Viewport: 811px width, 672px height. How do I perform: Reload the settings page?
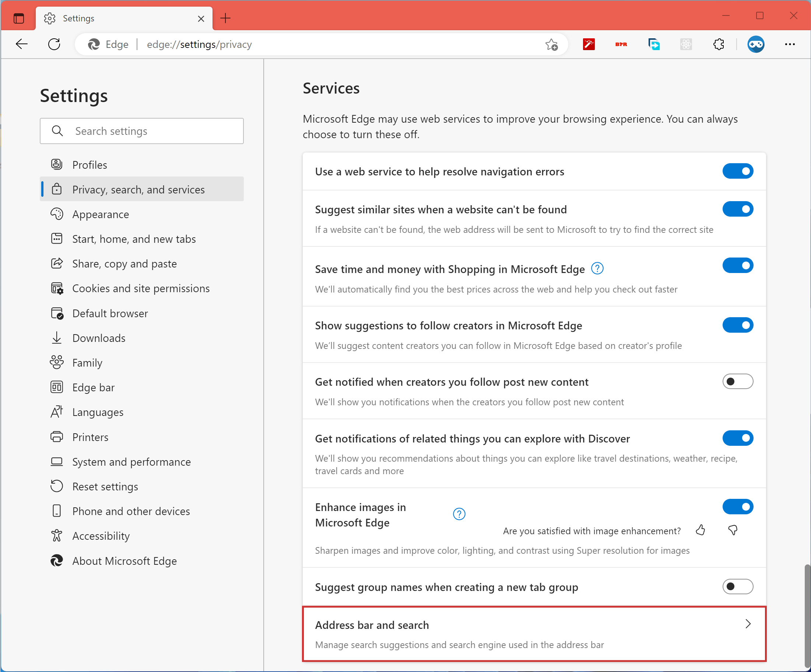point(54,45)
